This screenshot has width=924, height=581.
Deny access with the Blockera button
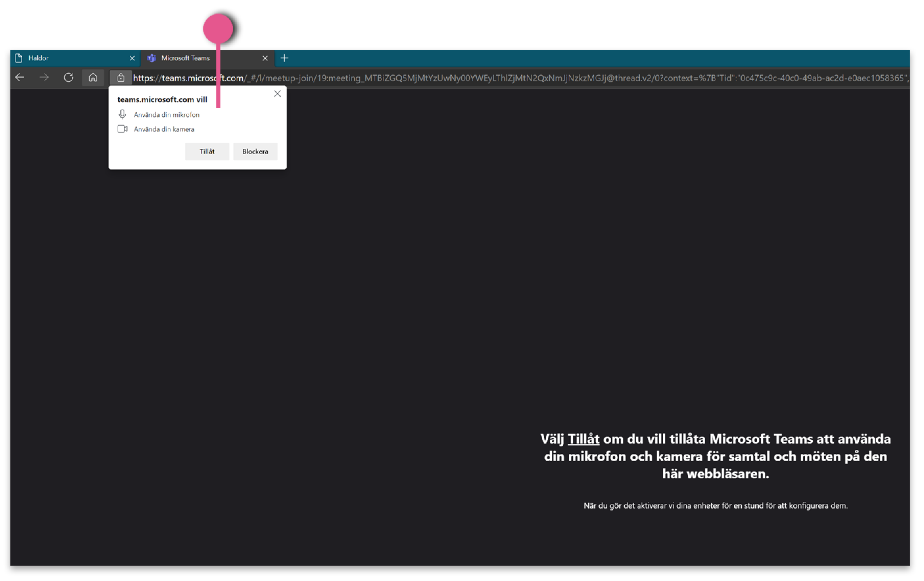pyautogui.click(x=255, y=152)
